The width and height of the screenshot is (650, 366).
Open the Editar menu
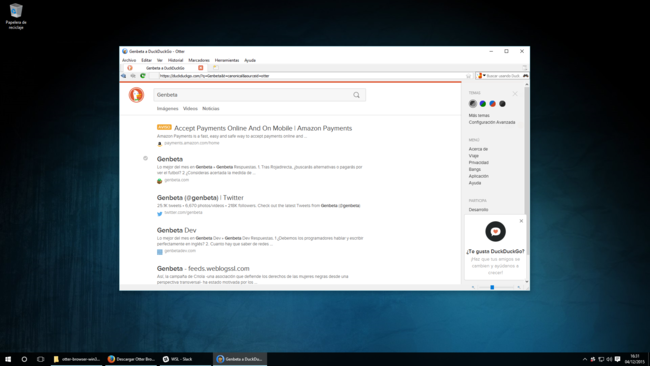click(x=146, y=60)
